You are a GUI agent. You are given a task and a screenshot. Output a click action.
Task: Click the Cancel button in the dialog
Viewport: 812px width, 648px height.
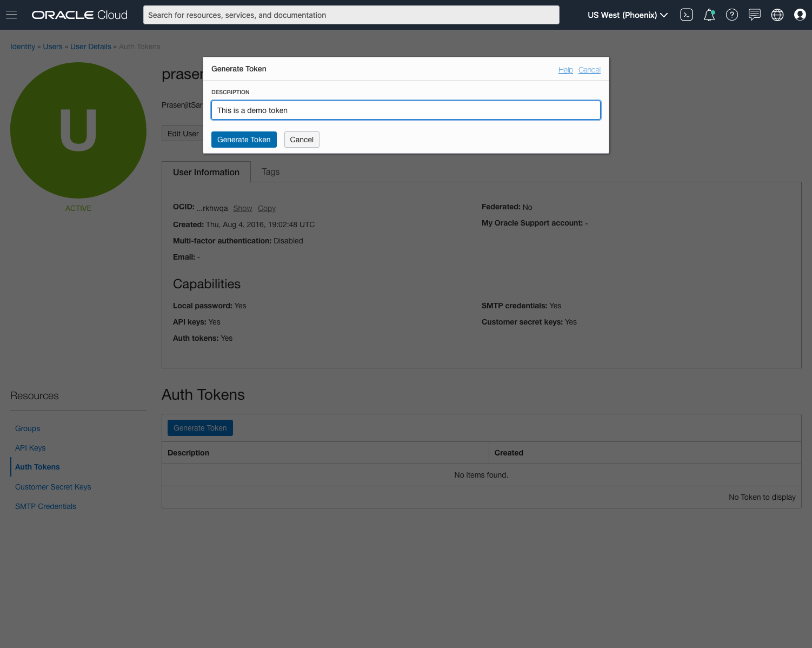(302, 140)
